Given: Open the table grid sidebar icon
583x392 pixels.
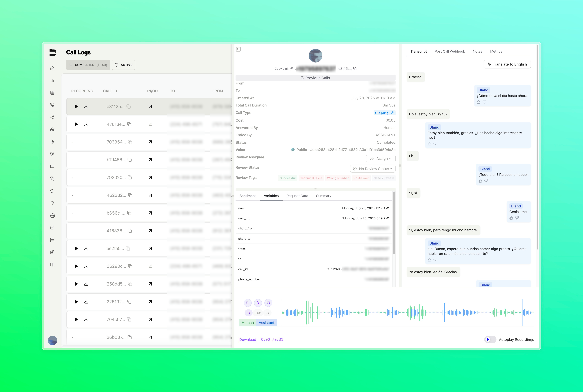Looking at the screenshot, I should tap(52, 93).
